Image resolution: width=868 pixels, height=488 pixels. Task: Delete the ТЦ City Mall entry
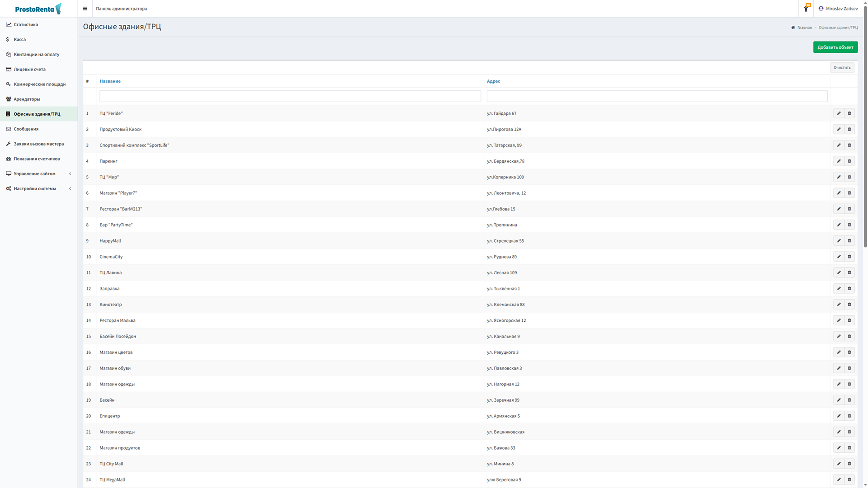849,464
